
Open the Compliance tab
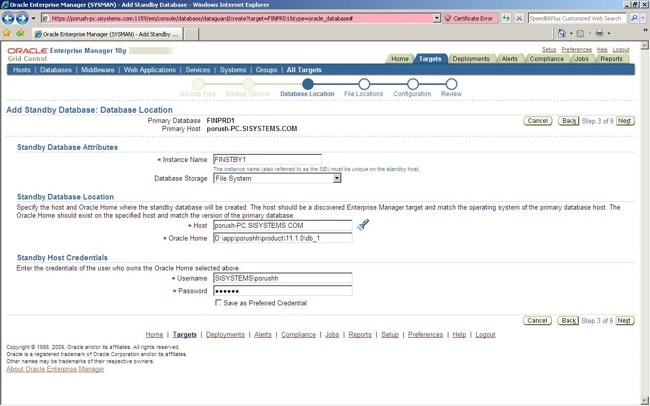tap(546, 59)
